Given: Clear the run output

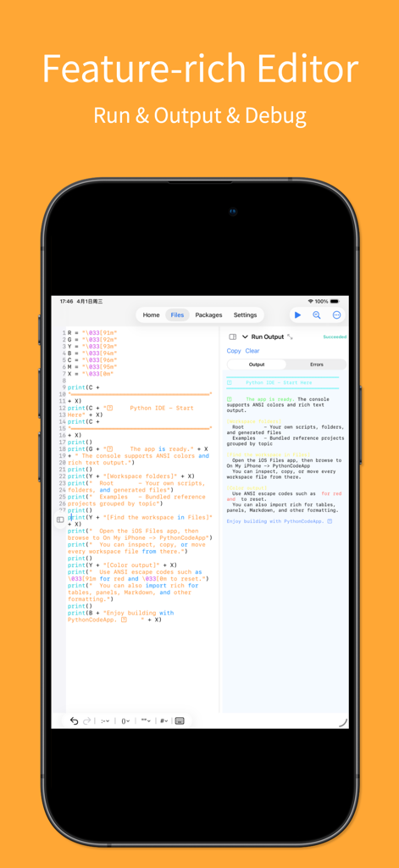Looking at the screenshot, I should [252, 350].
